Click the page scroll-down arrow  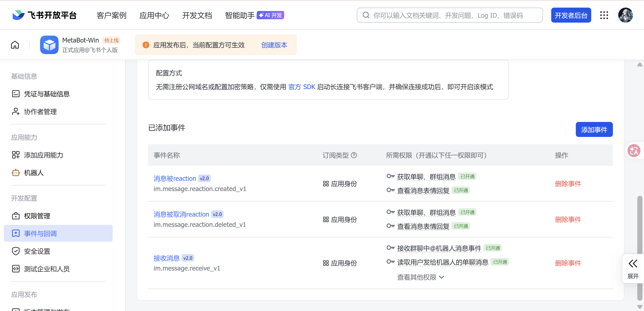(x=640, y=307)
